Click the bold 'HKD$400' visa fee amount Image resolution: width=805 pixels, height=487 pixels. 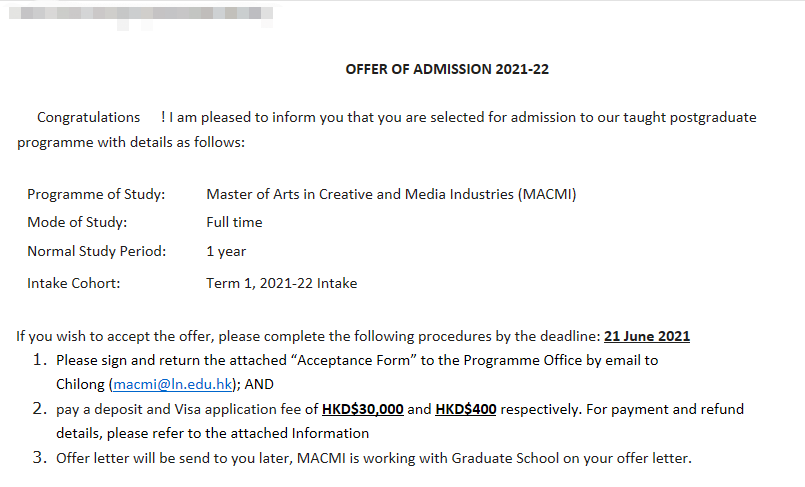(466, 409)
